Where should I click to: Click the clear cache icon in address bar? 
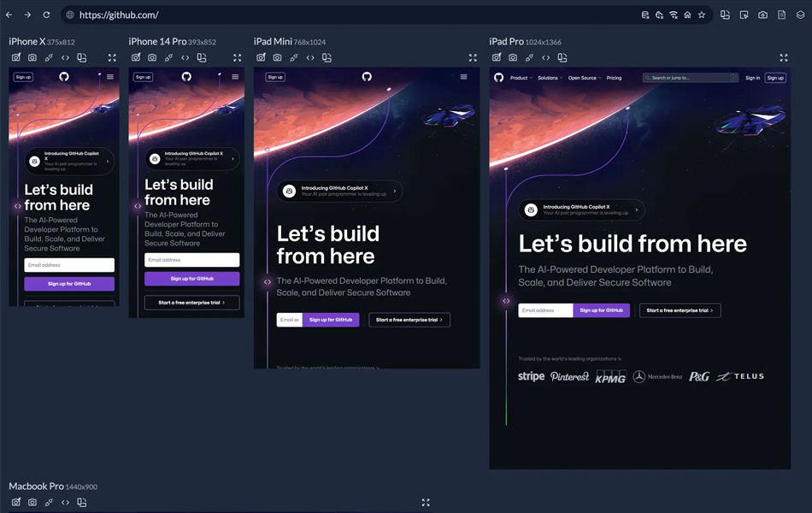(659, 15)
